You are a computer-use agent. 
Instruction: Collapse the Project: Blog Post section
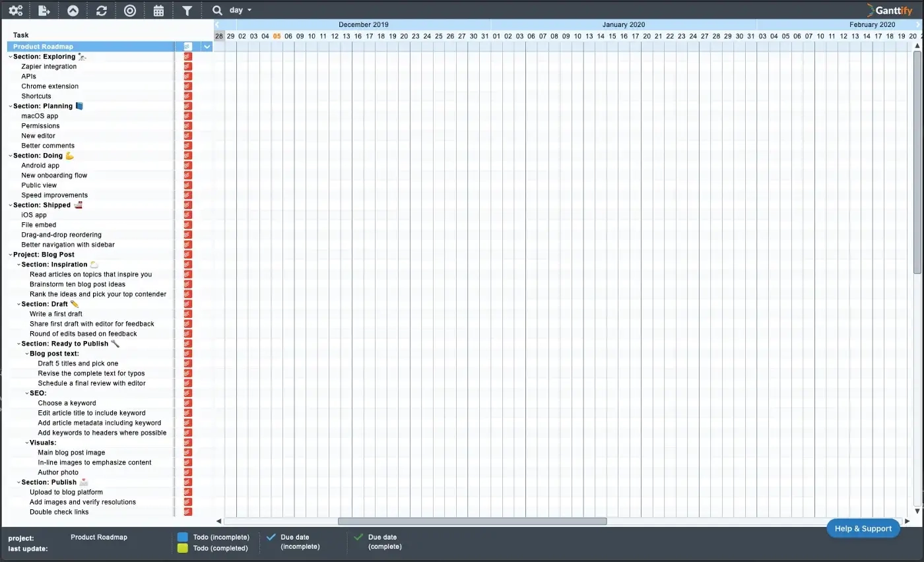pyautogui.click(x=10, y=254)
